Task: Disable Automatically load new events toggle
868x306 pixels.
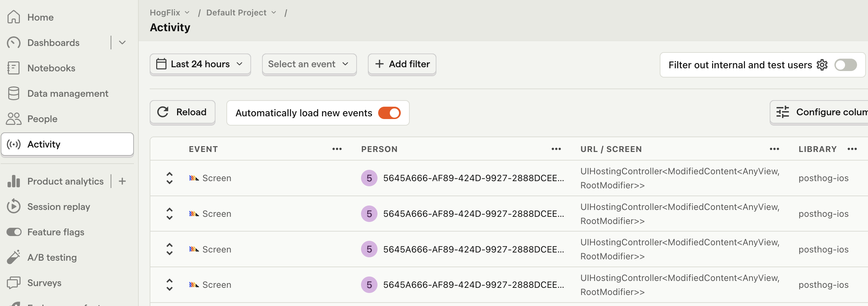Action: (x=389, y=113)
